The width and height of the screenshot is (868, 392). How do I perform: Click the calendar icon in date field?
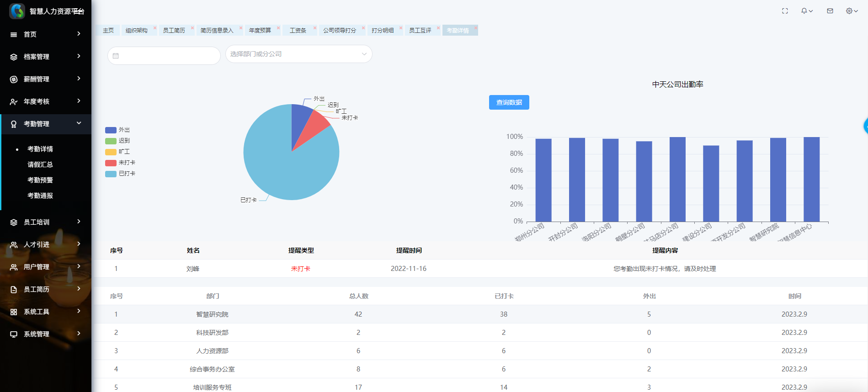[116, 56]
